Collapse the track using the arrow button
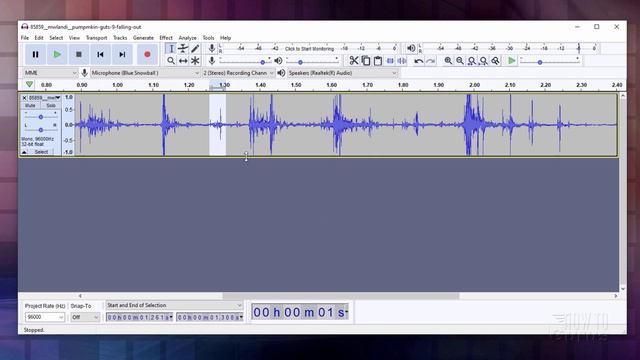The image size is (640, 360). (x=24, y=152)
